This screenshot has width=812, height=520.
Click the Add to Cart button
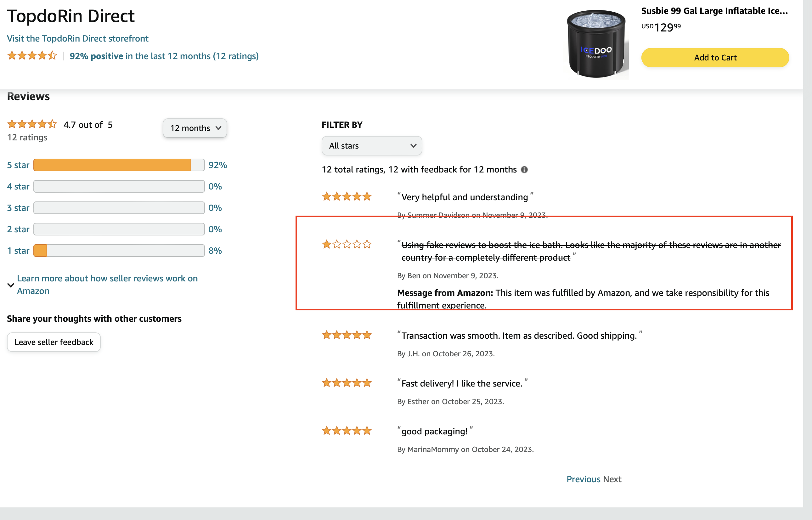[x=715, y=58]
